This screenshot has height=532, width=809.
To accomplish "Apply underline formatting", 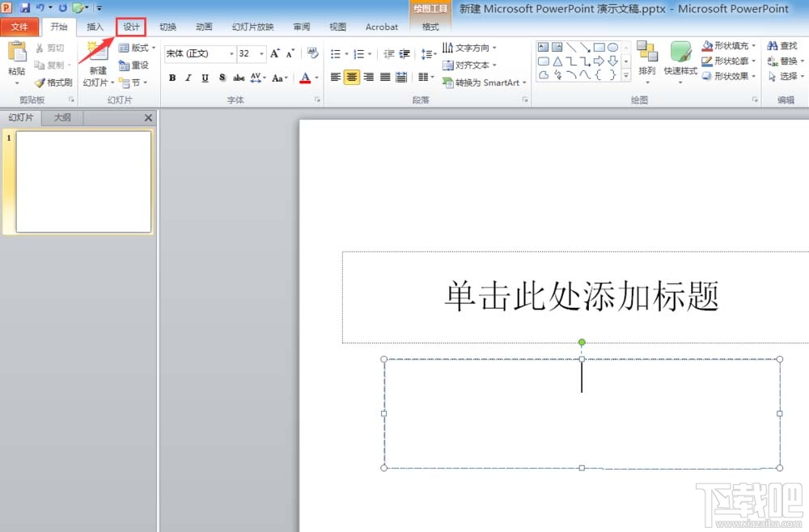I will pos(205,78).
